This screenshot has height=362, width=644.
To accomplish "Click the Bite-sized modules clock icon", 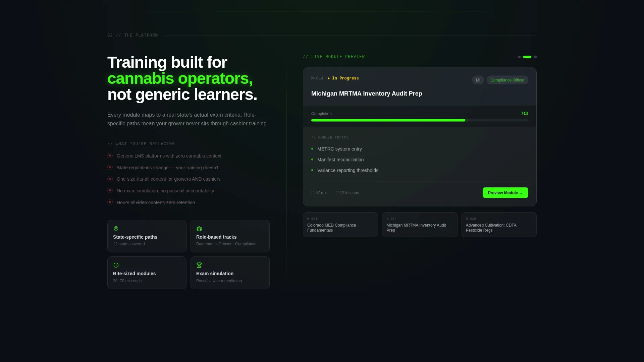I will click(116, 265).
